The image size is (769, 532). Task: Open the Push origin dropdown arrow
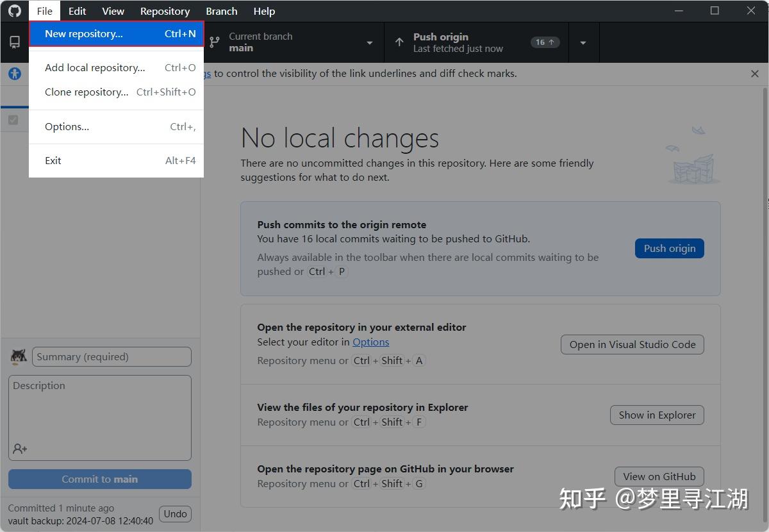[x=583, y=42]
